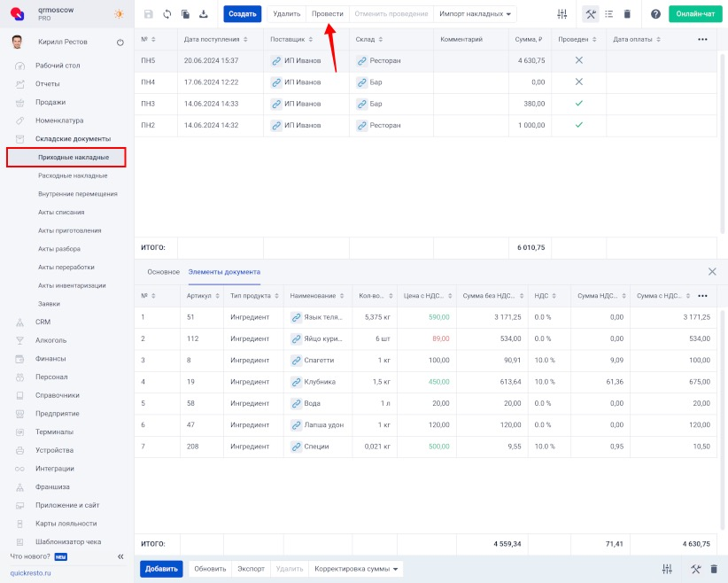
Task: Select invoice row ПН2
Action: coord(426,126)
